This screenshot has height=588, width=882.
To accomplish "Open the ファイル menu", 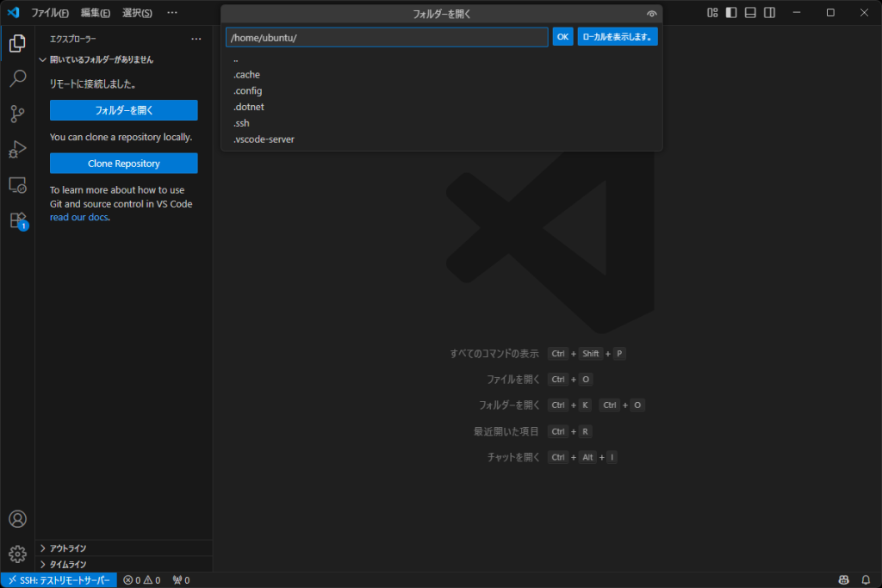I will [x=50, y=13].
